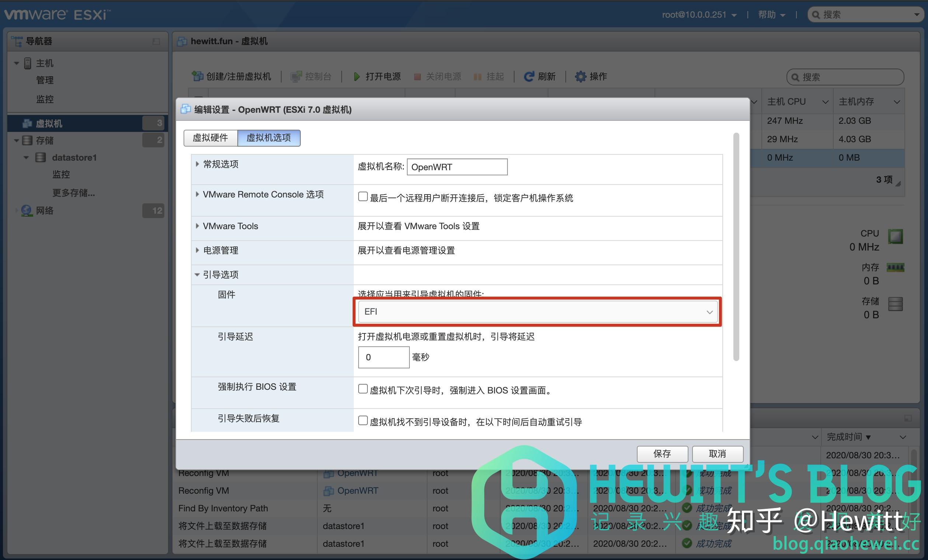
Task: Click the Host device icon in navigator
Action: coord(28,63)
